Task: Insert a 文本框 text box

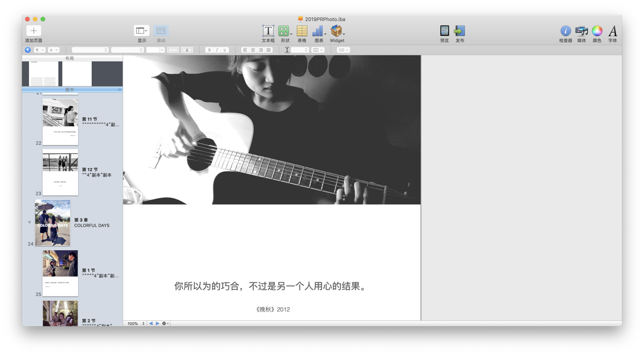Action: pyautogui.click(x=268, y=31)
